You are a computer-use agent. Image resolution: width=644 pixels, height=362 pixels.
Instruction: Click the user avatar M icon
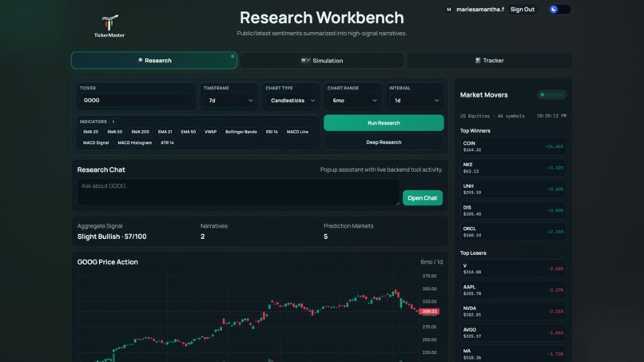coord(448,10)
